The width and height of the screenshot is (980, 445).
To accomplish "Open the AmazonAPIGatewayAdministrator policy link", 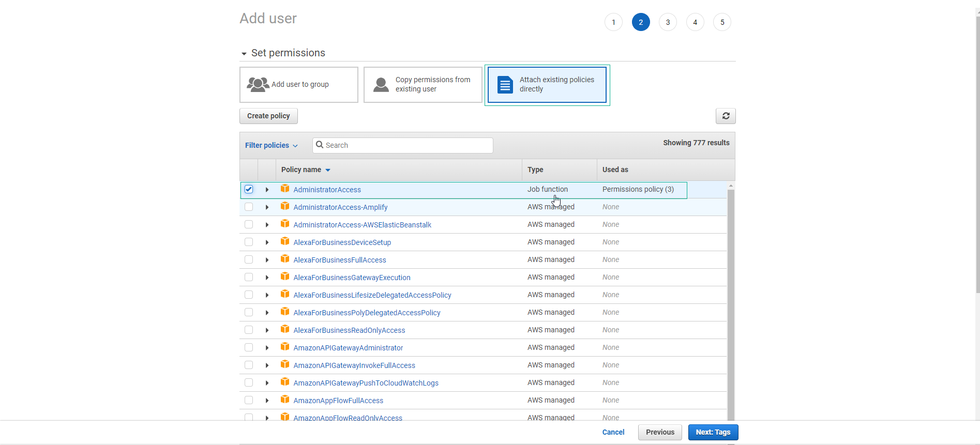I will (348, 348).
